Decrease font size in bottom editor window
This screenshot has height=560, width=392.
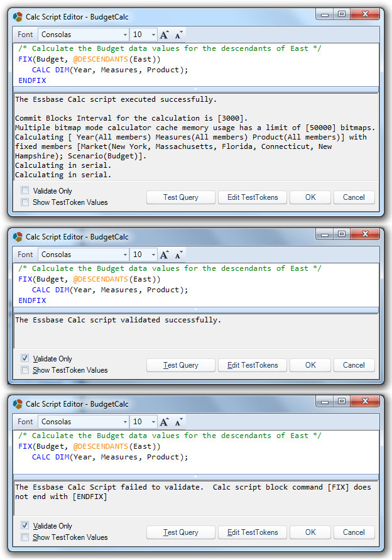coord(178,422)
